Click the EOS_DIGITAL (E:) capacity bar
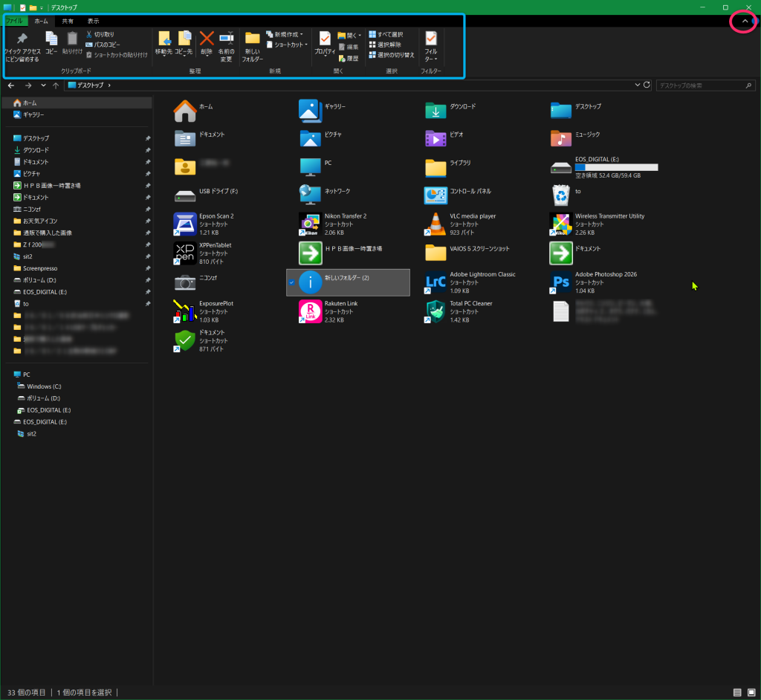This screenshot has width=761, height=700. click(616, 167)
